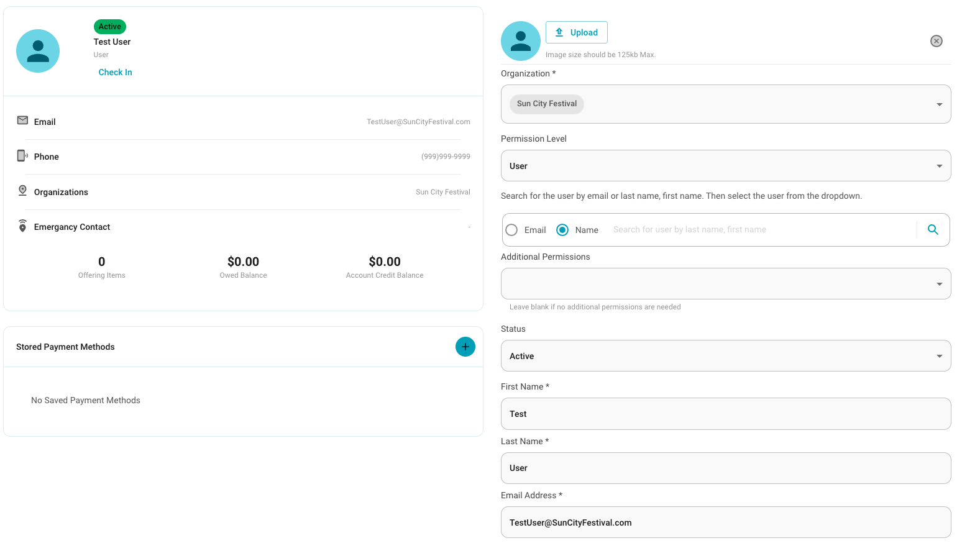
Task: Click the avatar beside the Upload button
Action: 521,41
